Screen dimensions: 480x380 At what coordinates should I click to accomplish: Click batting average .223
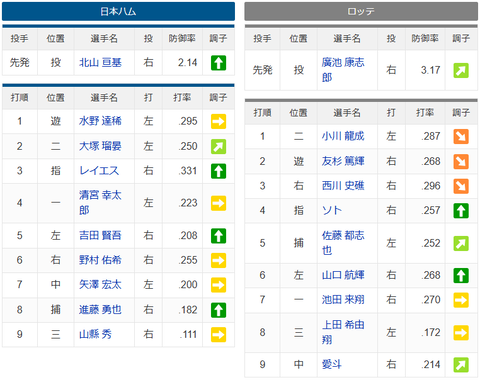tap(188, 203)
